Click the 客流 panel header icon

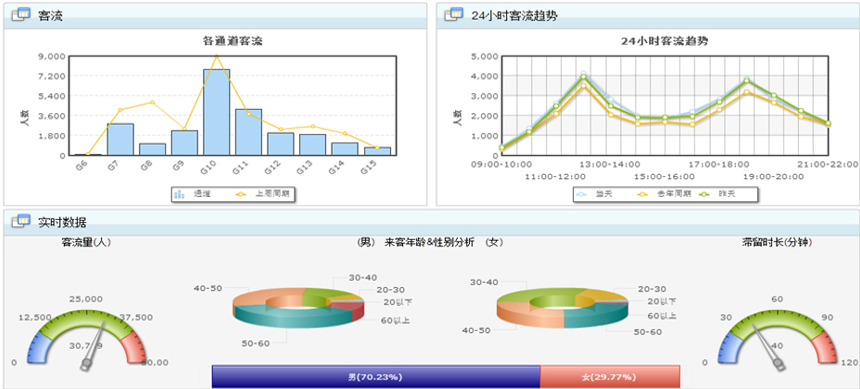point(21,15)
